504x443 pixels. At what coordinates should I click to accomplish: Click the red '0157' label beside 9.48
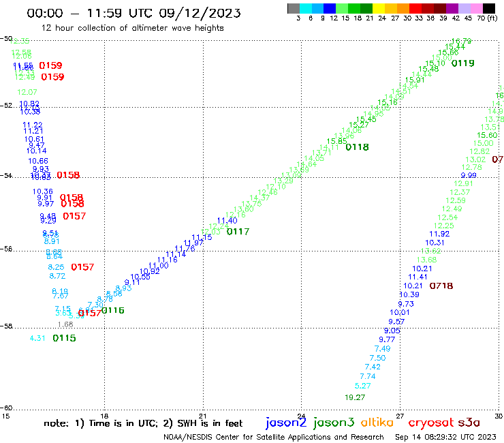(x=74, y=216)
